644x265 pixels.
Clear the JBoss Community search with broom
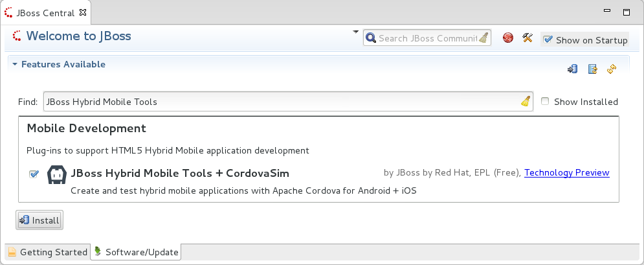[x=484, y=38]
